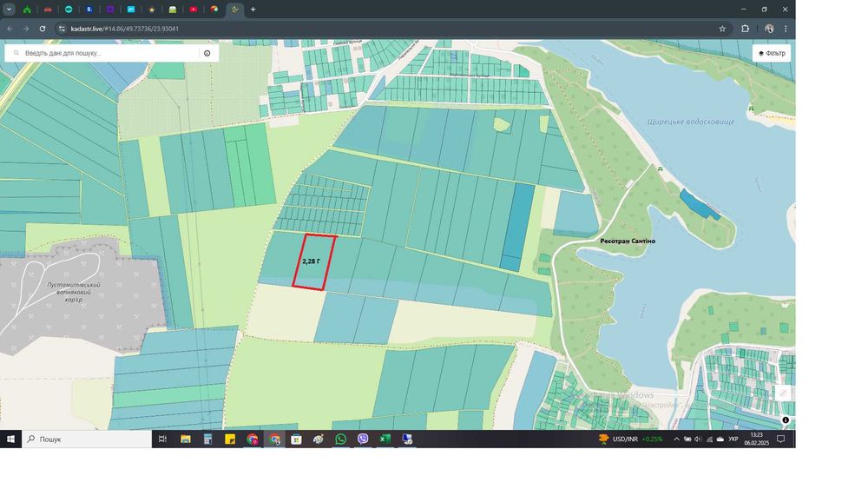Open the Chrome profile avatar
The height and width of the screenshot is (489, 868).
coord(769,29)
